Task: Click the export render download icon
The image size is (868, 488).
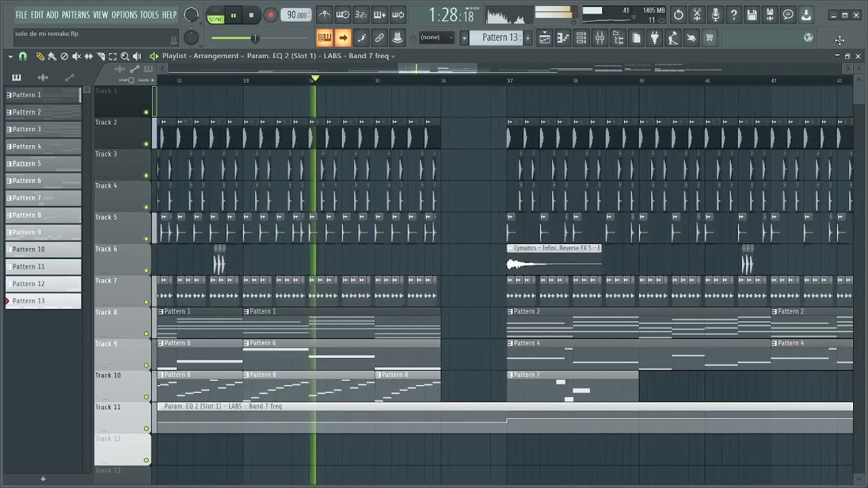Action: coord(806,15)
